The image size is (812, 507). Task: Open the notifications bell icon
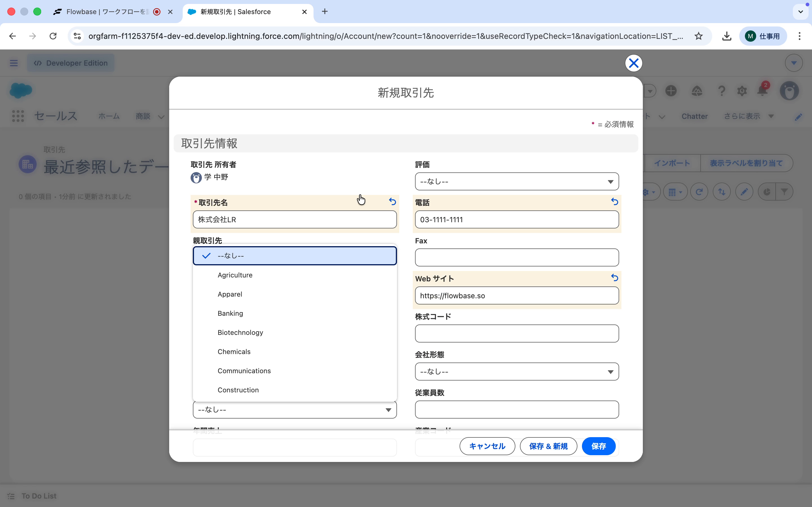click(762, 90)
